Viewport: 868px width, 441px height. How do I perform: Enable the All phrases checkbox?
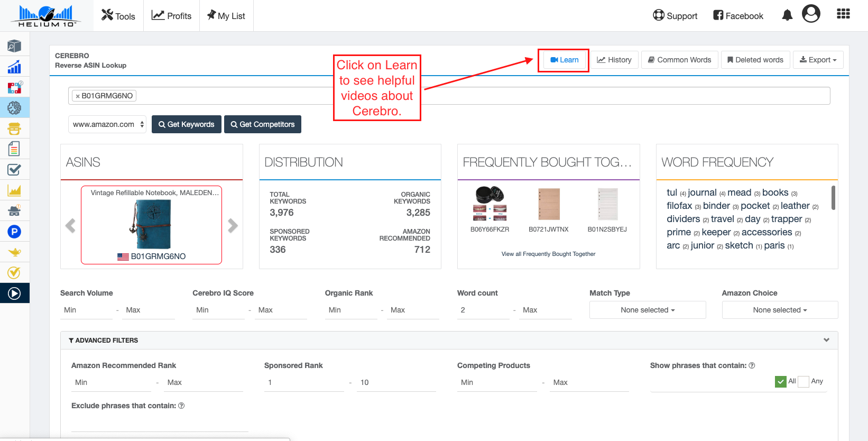pyautogui.click(x=780, y=381)
